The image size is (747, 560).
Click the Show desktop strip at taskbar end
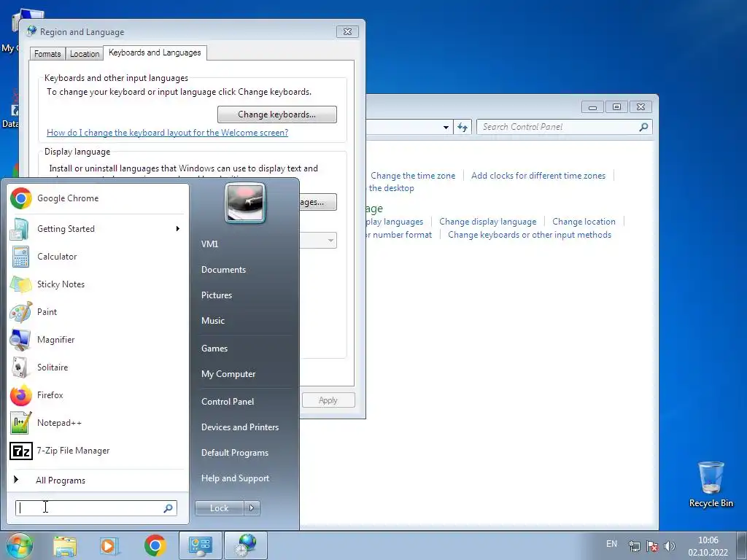tap(742, 545)
